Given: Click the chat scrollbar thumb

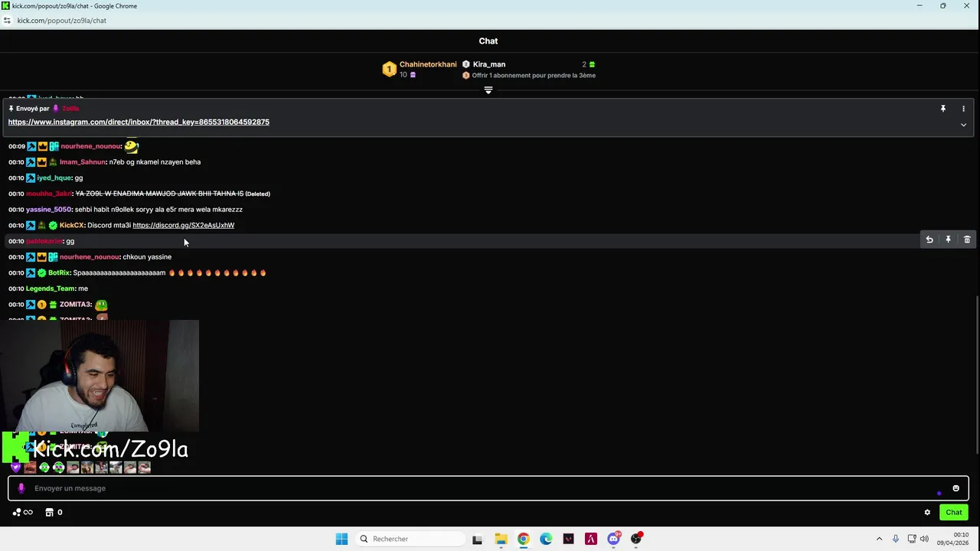Looking at the screenshot, I should click(x=978, y=375).
